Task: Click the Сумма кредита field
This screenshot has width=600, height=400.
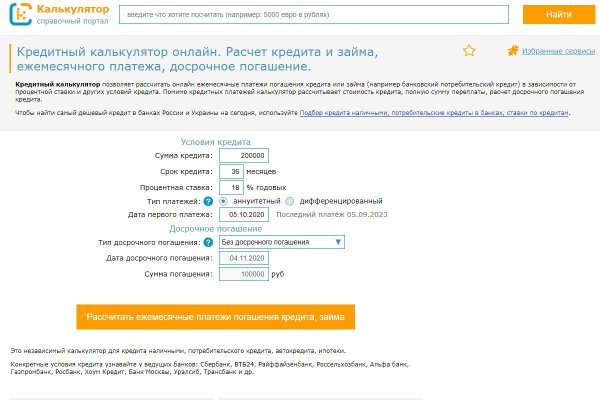Action: click(x=242, y=156)
